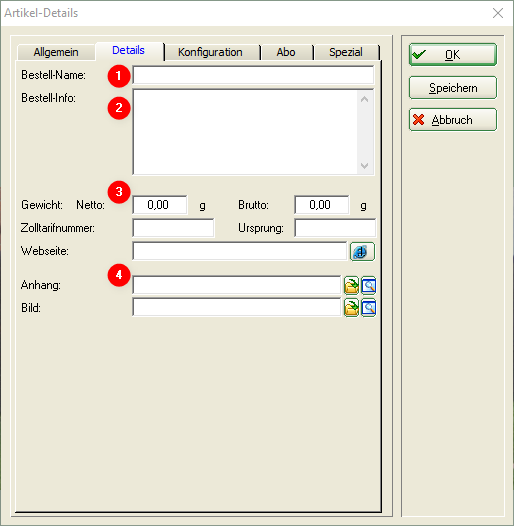Click the Speichern button
514x526 pixels.
click(453, 88)
